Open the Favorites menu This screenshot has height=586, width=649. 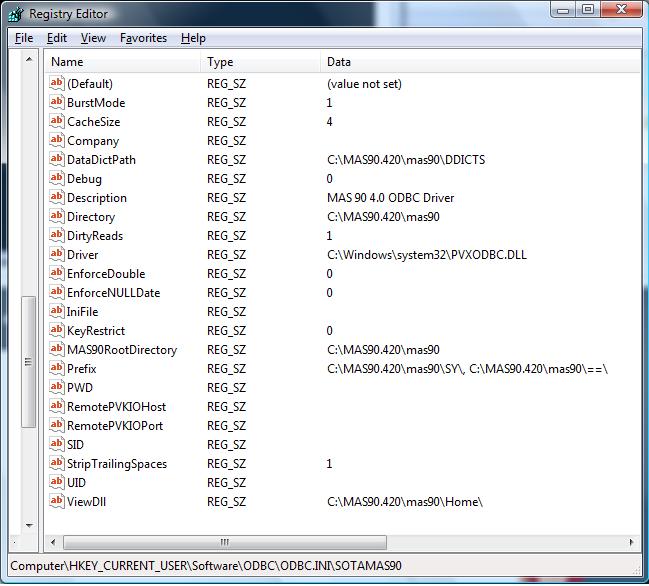click(x=143, y=38)
